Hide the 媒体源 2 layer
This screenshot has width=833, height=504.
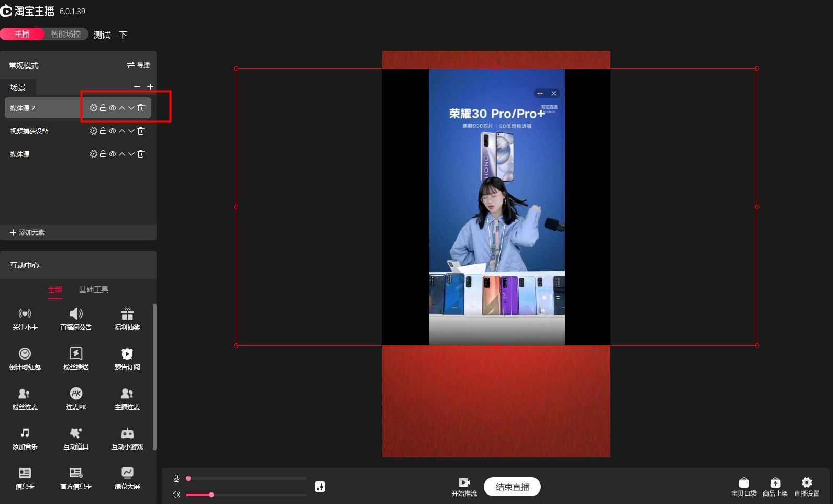(x=113, y=108)
